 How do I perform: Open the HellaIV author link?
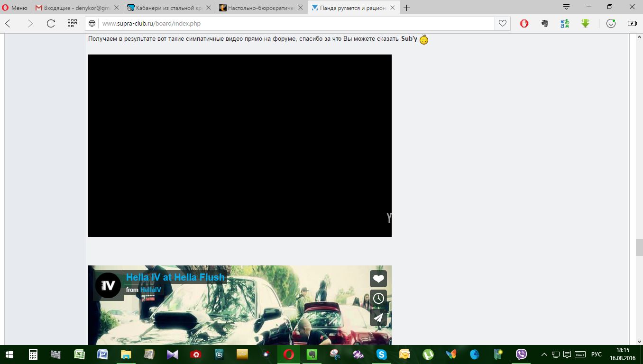coord(150,290)
